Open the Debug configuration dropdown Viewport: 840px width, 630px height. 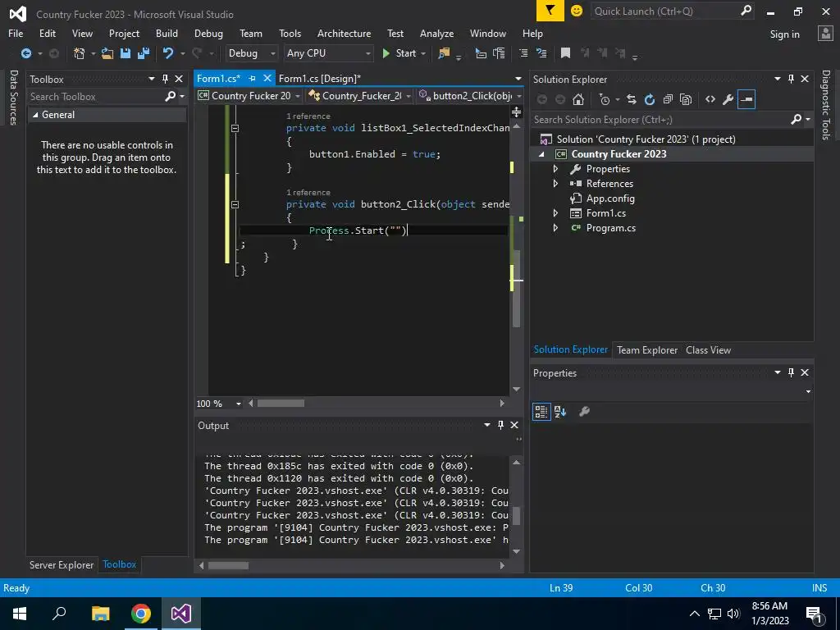coord(252,53)
